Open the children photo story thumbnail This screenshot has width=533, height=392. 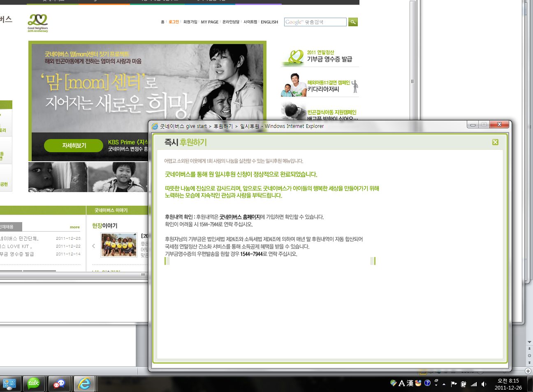pyautogui.click(x=119, y=245)
